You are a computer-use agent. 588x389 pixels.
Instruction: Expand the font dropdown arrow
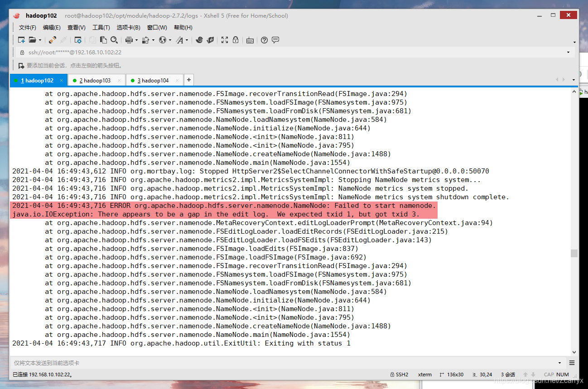coord(187,40)
